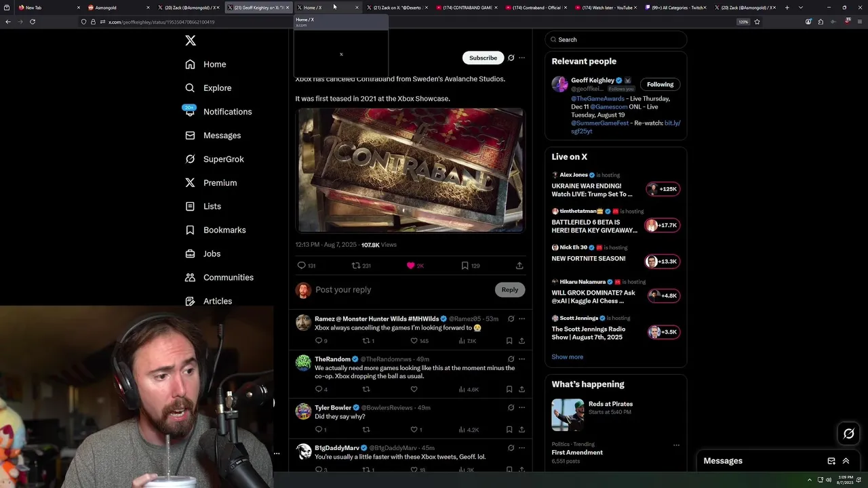Open Ramez @ Monster Hunter Wilds profile

[x=376, y=319]
